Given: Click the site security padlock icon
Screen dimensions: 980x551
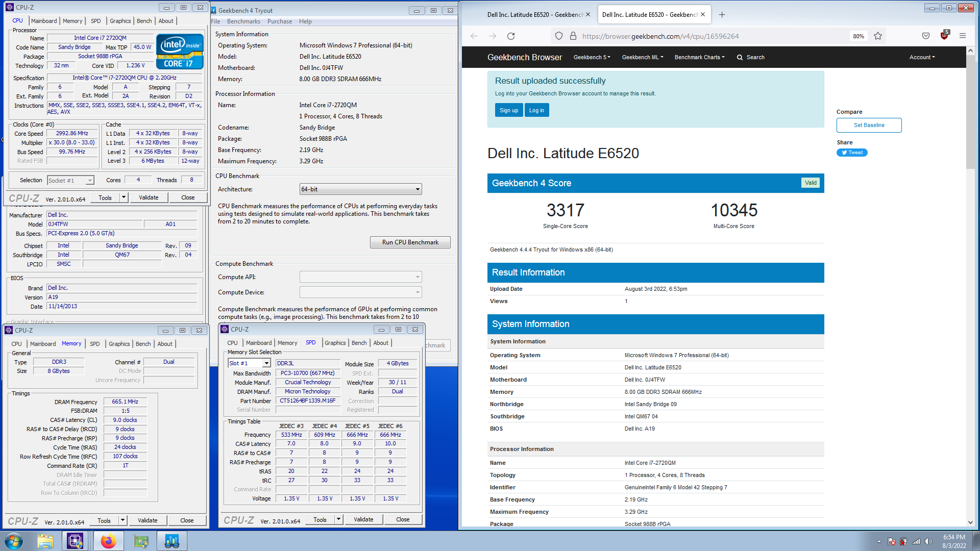Looking at the screenshot, I should pyautogui.click(x=573, y=36).
